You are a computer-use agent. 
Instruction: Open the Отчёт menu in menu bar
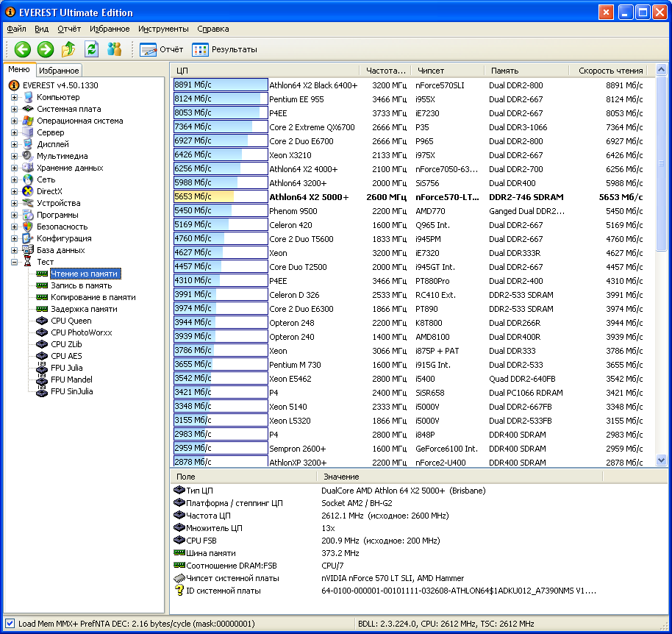[x=69, y=29]
